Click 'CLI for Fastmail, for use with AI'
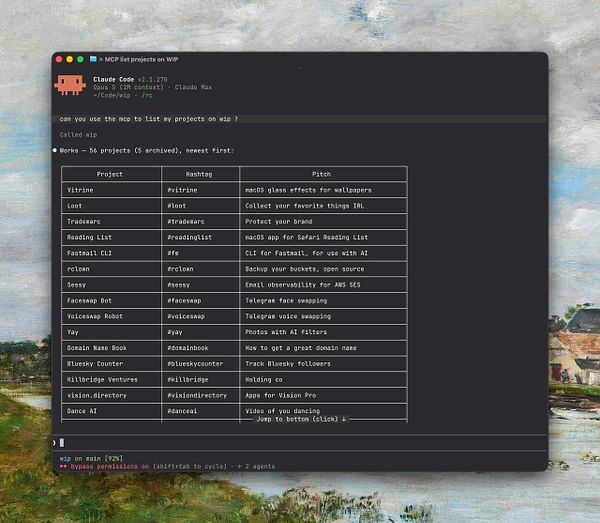This screenshot has height=523, width=600. click(306, 253)
